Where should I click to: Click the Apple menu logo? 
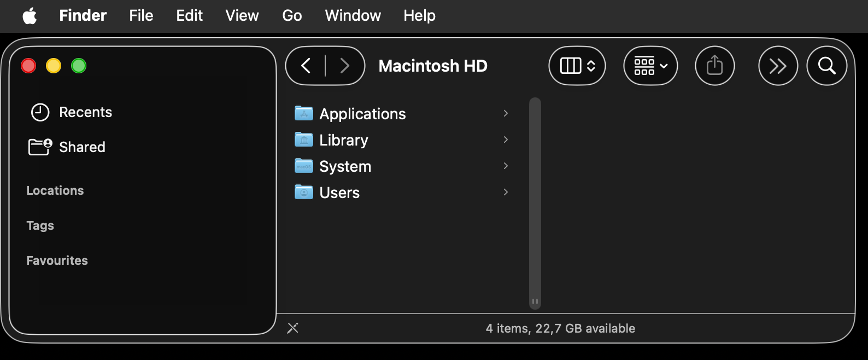coord(30,16)
